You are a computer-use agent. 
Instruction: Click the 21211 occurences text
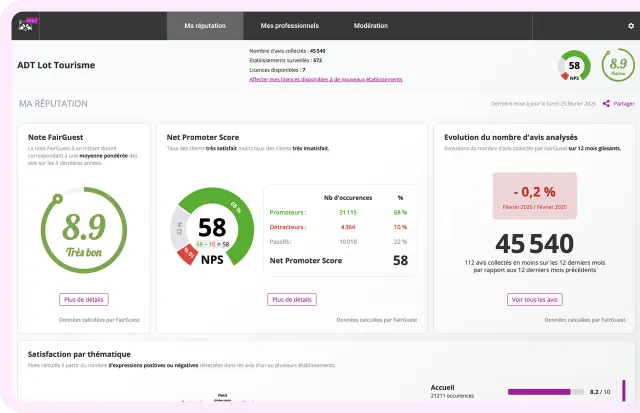click(452, 396)
